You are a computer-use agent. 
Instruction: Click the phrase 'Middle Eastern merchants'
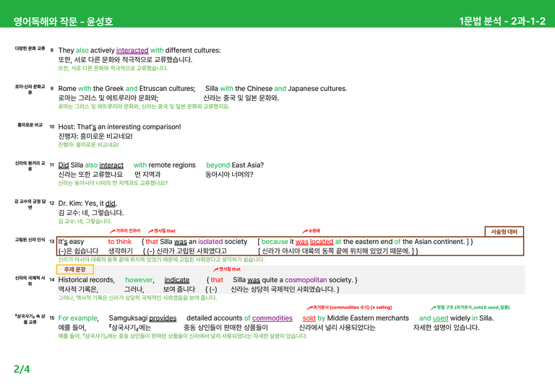[368, 318]
